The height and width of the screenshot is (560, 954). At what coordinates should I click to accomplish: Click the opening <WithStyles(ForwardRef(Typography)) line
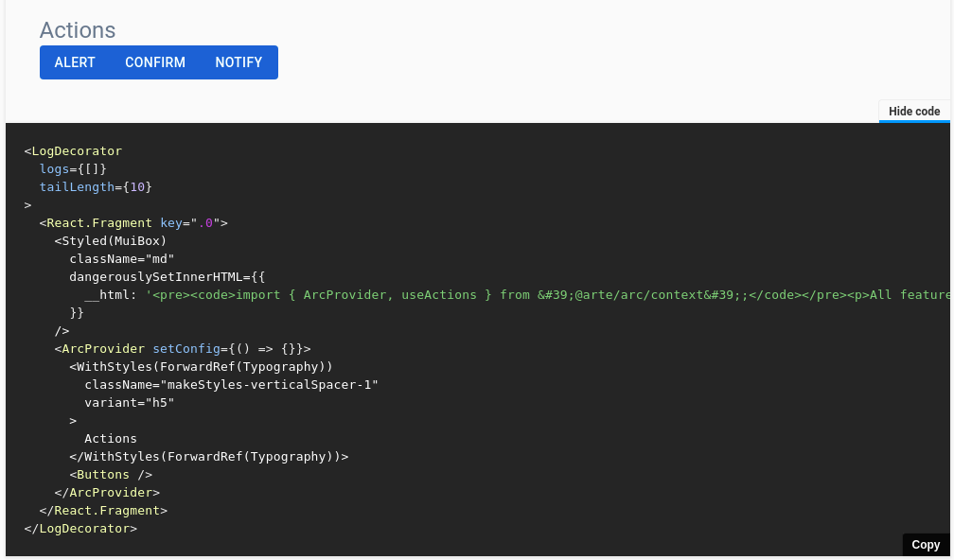pyautogui.click(x=201, y=367)
